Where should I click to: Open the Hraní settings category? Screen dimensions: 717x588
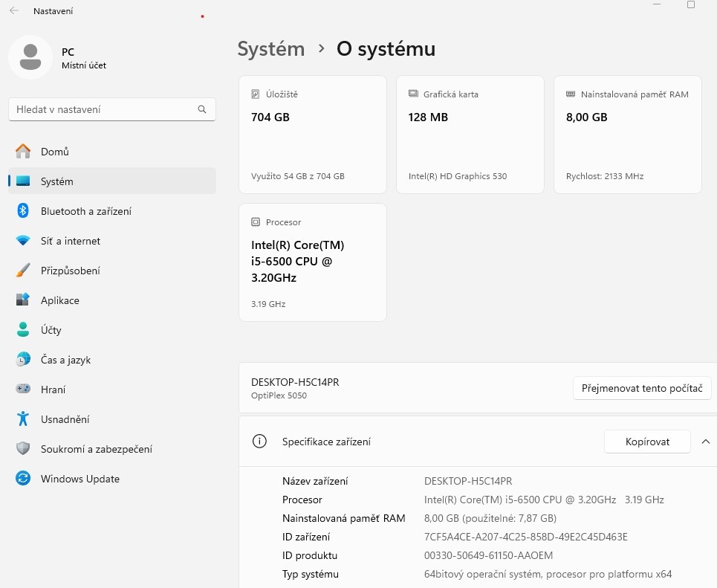point(53,390)
